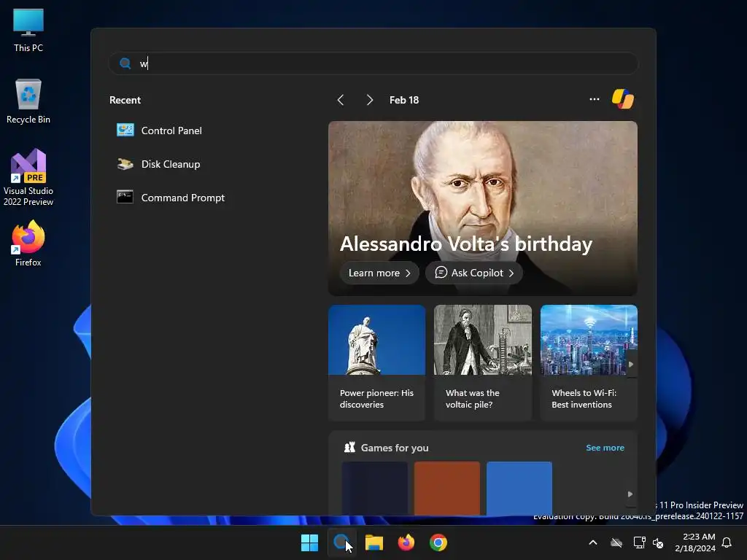
Task: Launch Google Chrome from taskbar
Action: tap(438, 542)
